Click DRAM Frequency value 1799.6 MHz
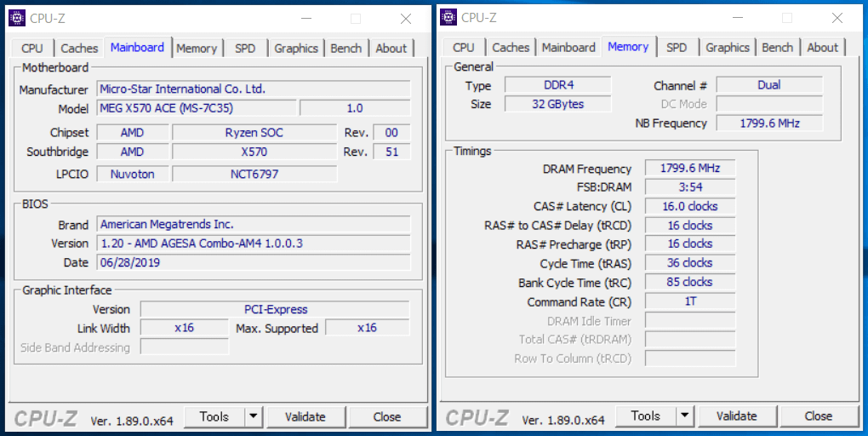The width and height of the screenshot is (868, 436). click(x=690, y=168)
